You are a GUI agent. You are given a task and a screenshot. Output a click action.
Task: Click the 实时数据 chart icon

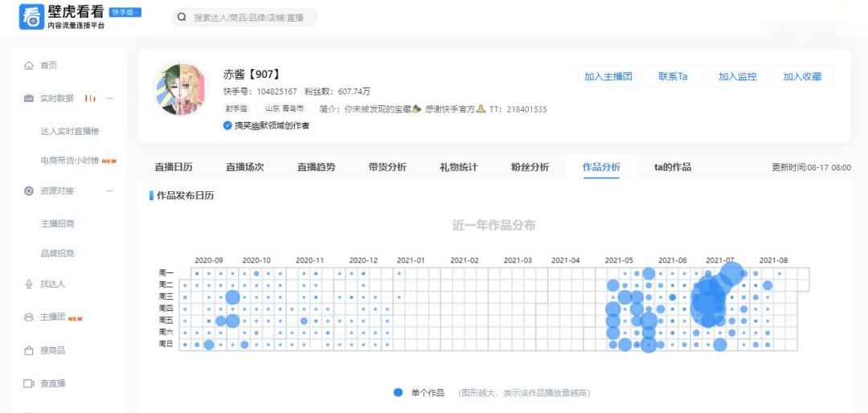(x=29, y=99)
